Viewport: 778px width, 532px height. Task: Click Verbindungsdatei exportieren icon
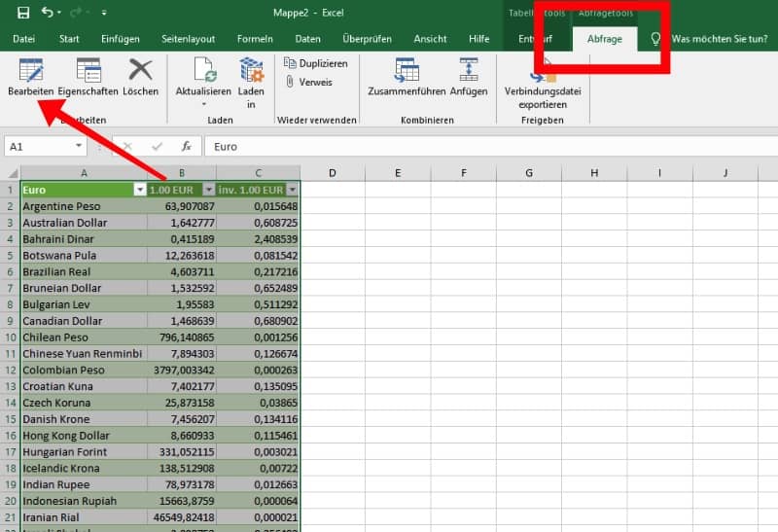tap(542, 80)
